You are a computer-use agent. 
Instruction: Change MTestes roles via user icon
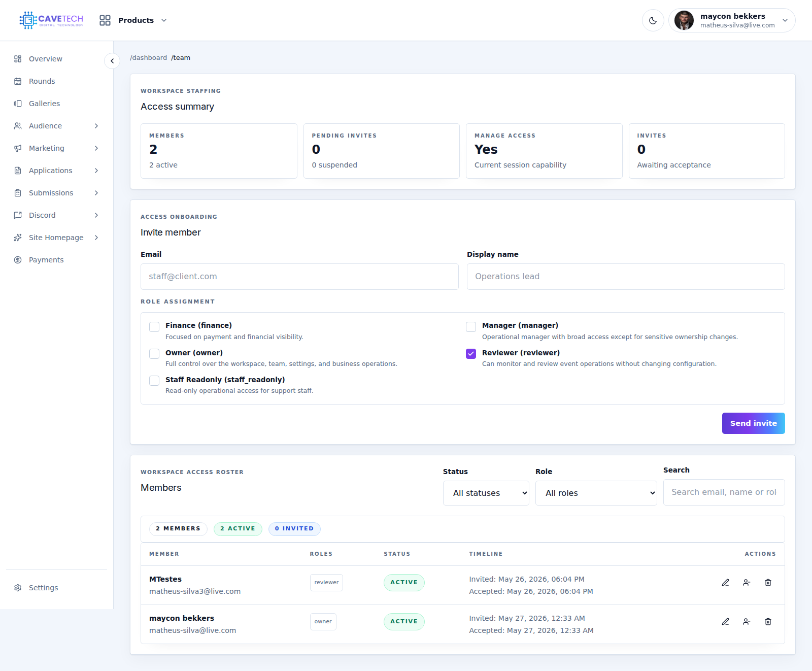(x=747, y=583)
